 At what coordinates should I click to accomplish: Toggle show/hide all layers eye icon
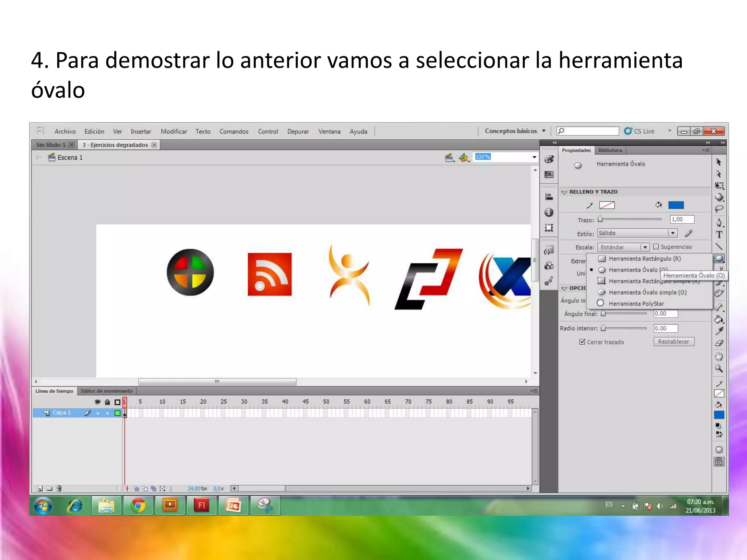click(97, 402)
